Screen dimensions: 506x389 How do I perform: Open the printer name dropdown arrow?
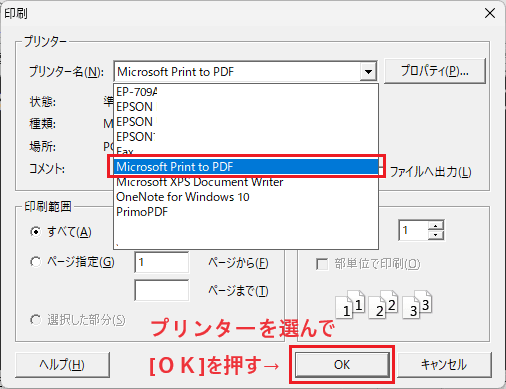click(368, 71)
